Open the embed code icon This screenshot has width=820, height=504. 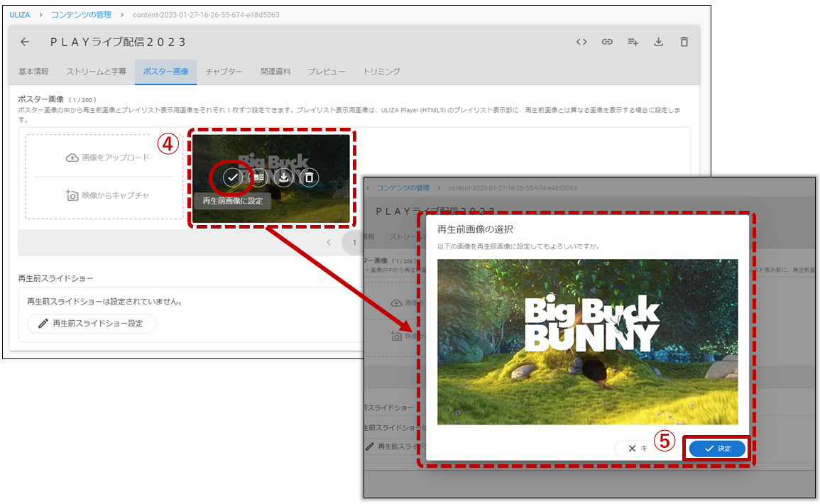(581, 42)
